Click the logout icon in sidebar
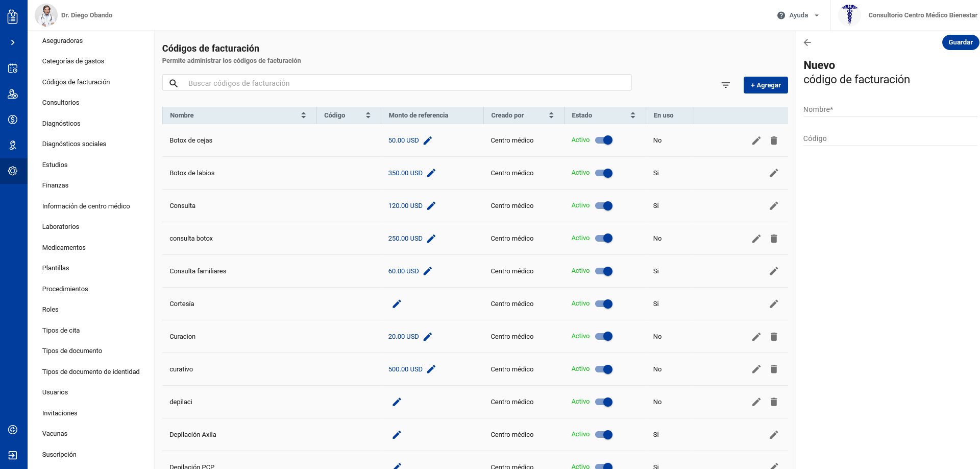 pos(13,455)
